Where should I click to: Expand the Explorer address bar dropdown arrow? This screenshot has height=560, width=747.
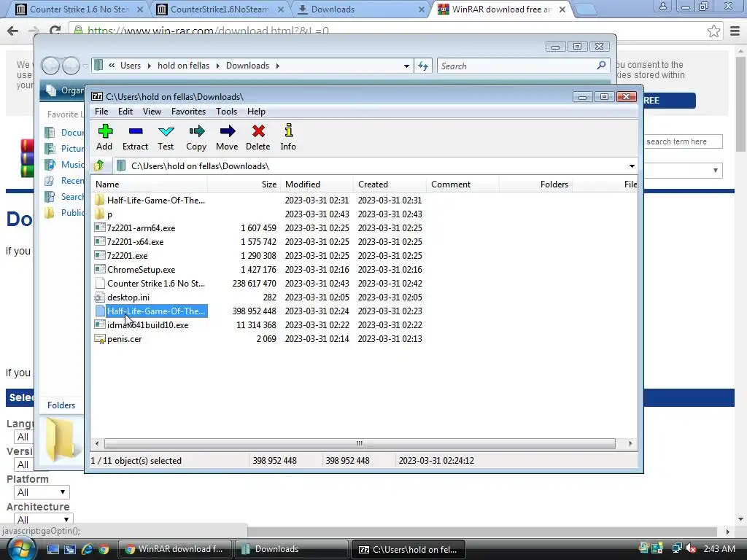(406, 66)
